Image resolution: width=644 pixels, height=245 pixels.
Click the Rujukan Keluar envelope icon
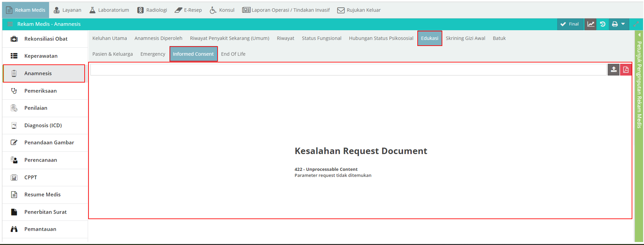(341, 10)
